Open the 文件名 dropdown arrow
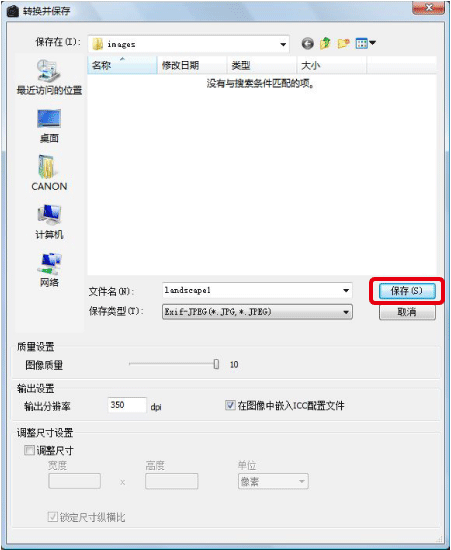Screen dimensions: 451x550 pyautogui.click(x=346, y=290)
